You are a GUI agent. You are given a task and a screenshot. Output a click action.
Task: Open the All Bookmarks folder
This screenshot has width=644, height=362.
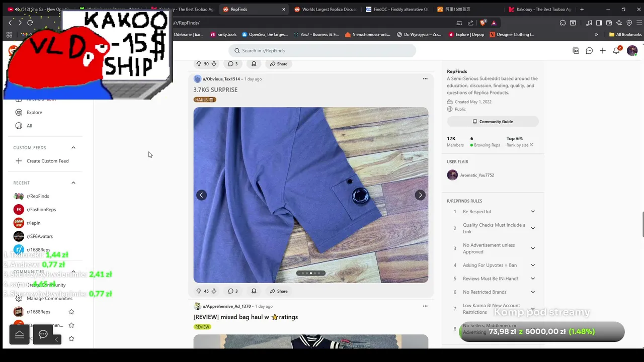click(x=625, y=35)
